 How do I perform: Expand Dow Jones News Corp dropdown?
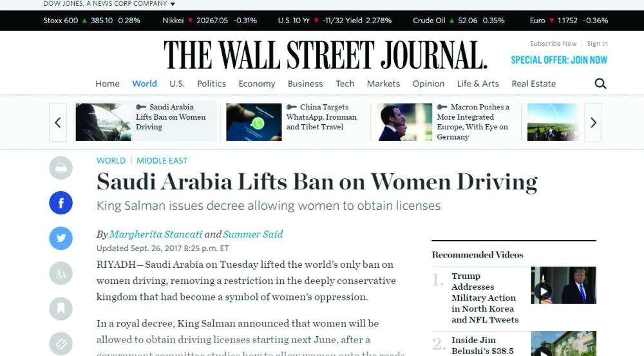tap(173, 4)
